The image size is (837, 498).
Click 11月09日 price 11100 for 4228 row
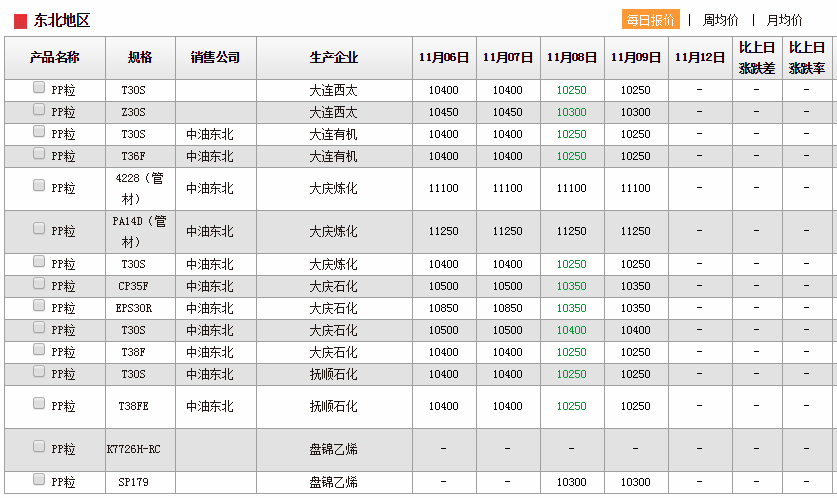click(636, 188)
